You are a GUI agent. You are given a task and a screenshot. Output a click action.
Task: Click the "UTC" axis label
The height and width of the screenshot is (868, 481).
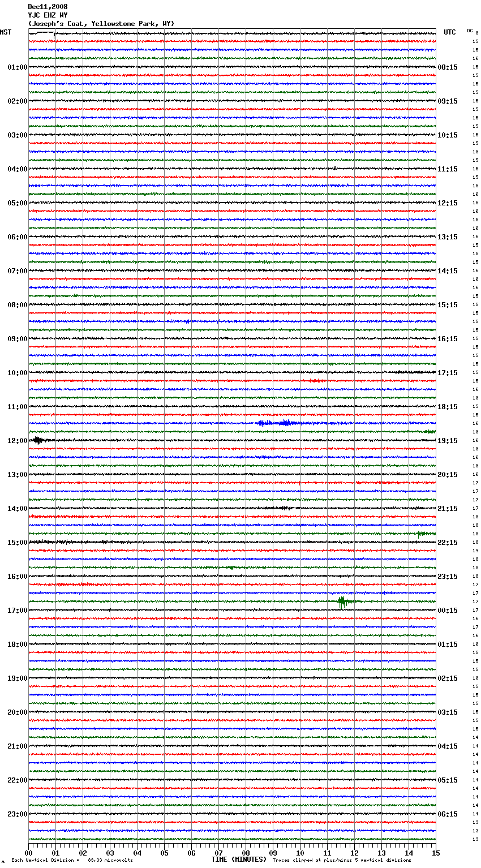click(450, 32)
